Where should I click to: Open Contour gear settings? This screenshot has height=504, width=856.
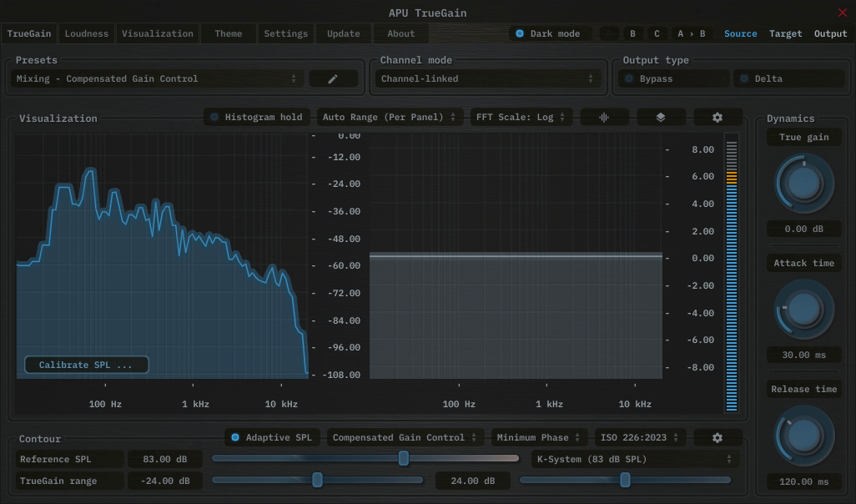point(717,438)
